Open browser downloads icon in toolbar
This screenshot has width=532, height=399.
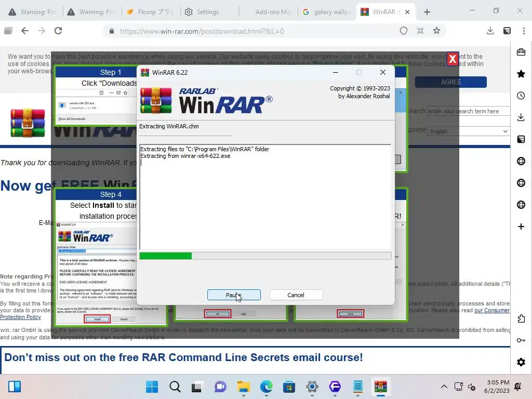coord(490,31)
